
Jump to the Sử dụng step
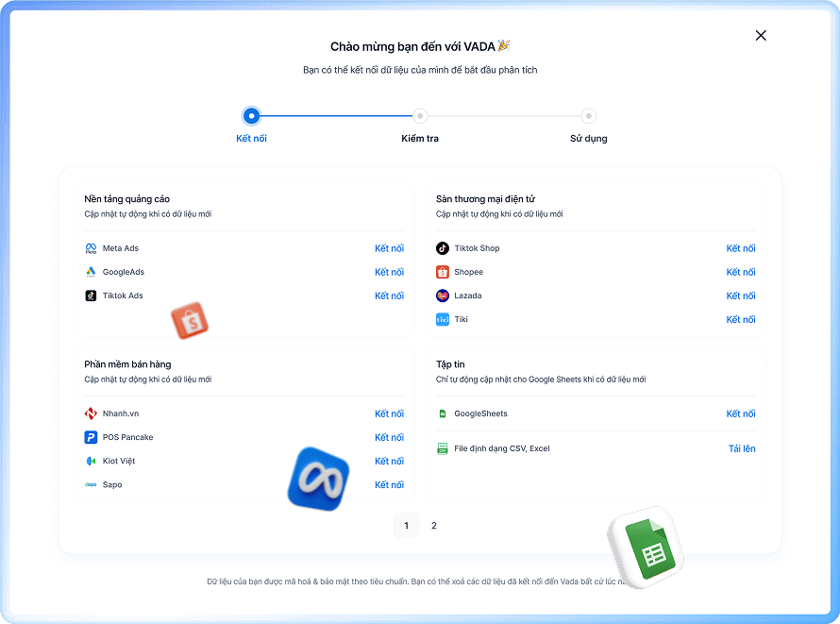point(588,116)
